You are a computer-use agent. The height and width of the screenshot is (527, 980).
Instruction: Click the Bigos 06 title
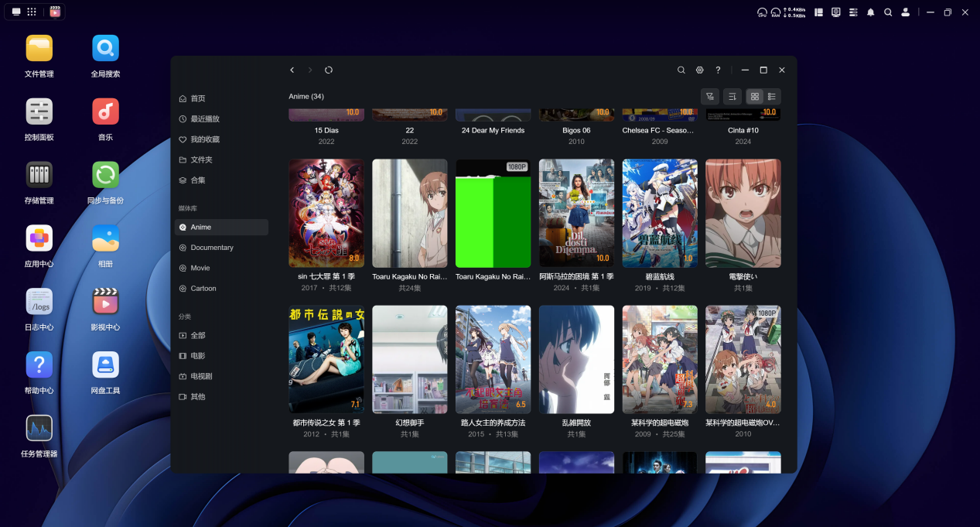point(577,131)
